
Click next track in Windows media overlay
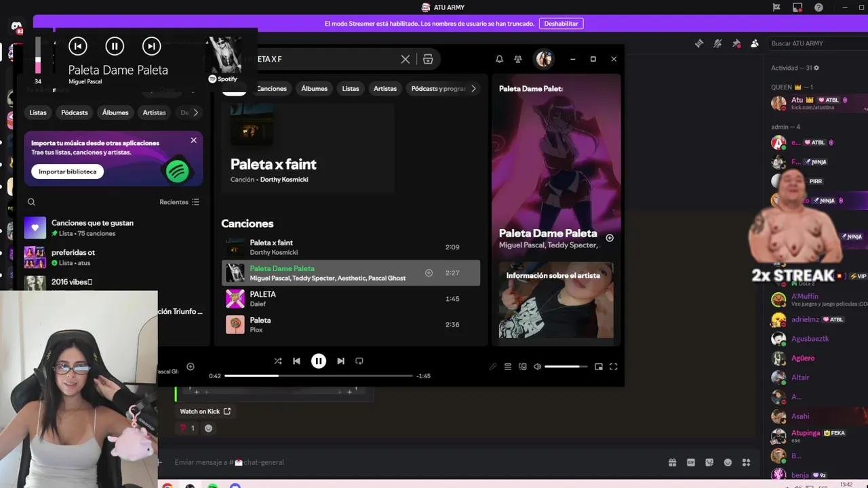click(x=151, y=46)
